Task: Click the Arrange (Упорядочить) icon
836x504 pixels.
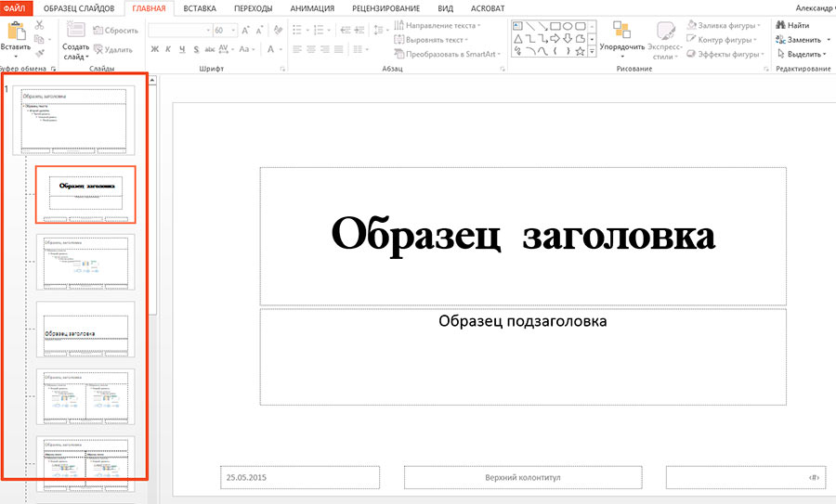Action: click(x=621, y=31)
